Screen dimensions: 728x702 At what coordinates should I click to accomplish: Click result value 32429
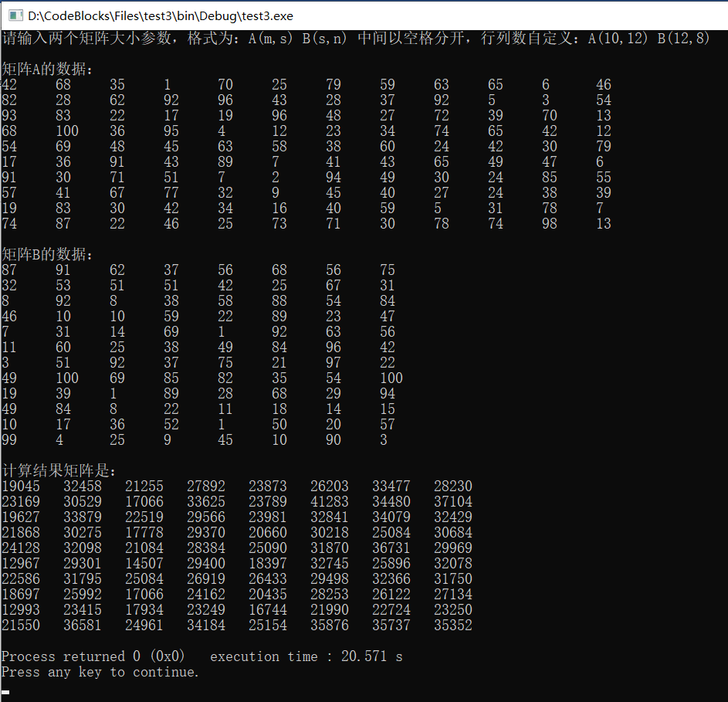click(x=452, y=517)
